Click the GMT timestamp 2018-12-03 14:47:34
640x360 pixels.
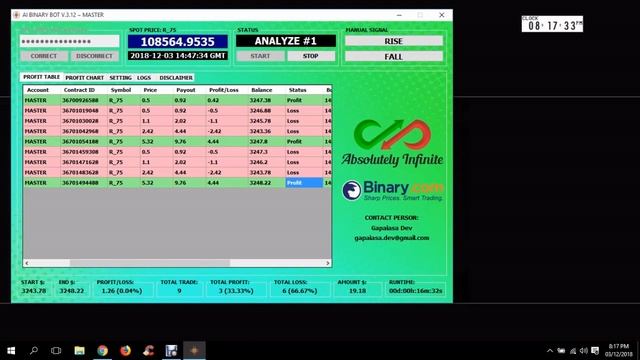pyautogui.click(x=178, y=56)
